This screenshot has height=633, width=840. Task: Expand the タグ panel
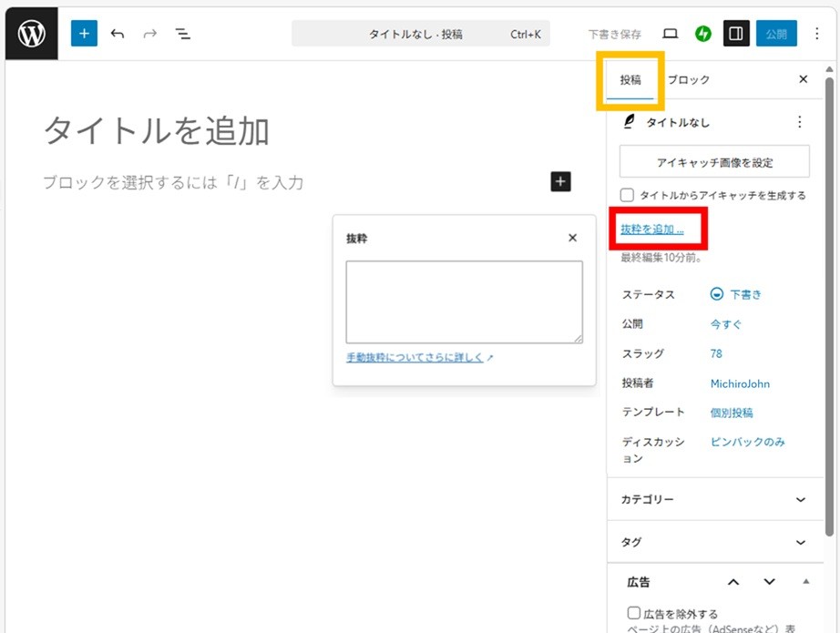[801, 542]
